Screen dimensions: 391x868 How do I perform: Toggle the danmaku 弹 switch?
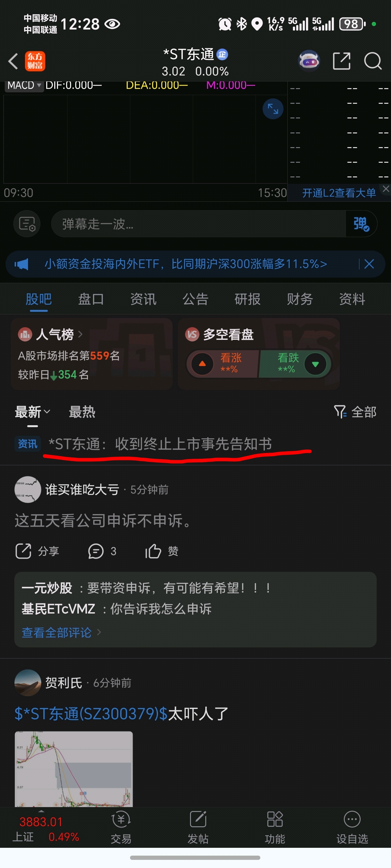click(x=361, y=224)
